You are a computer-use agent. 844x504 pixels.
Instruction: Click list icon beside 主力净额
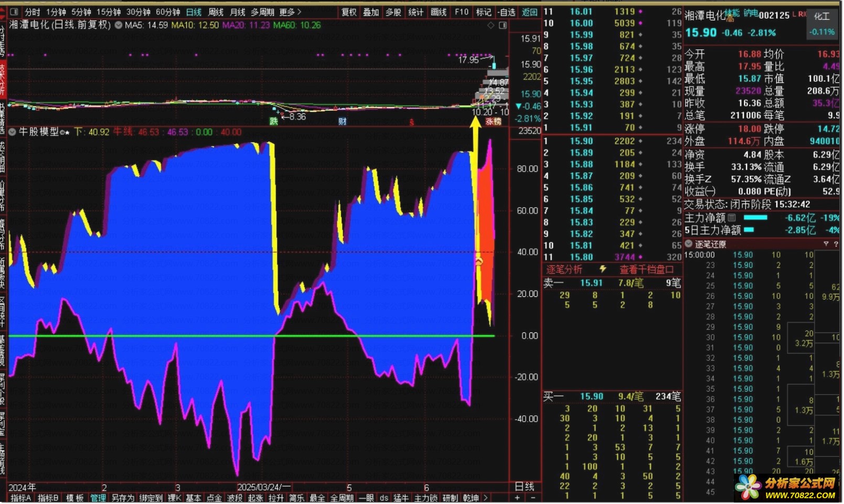click(732, 218)
